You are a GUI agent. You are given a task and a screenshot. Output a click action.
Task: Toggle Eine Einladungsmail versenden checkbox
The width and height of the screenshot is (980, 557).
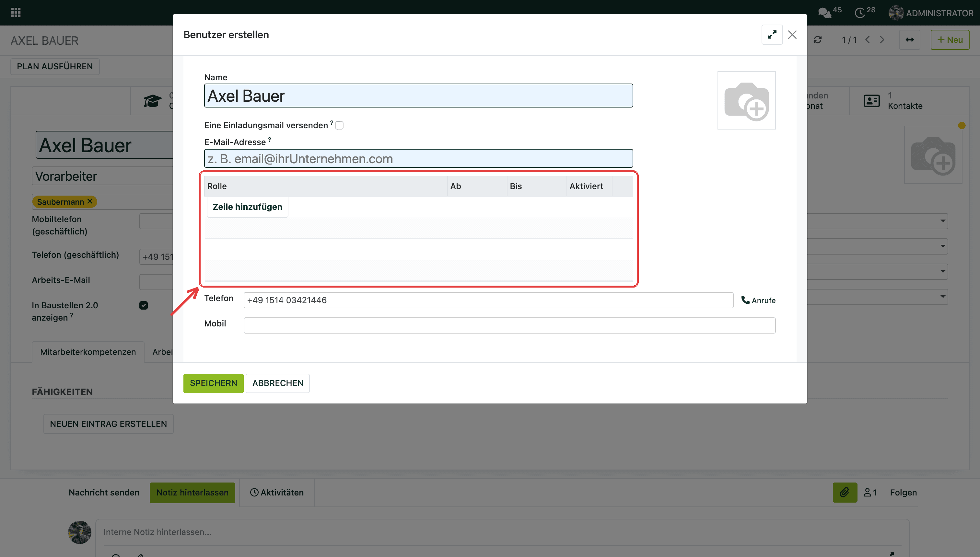pyautogui.click(x=339, y=125)
